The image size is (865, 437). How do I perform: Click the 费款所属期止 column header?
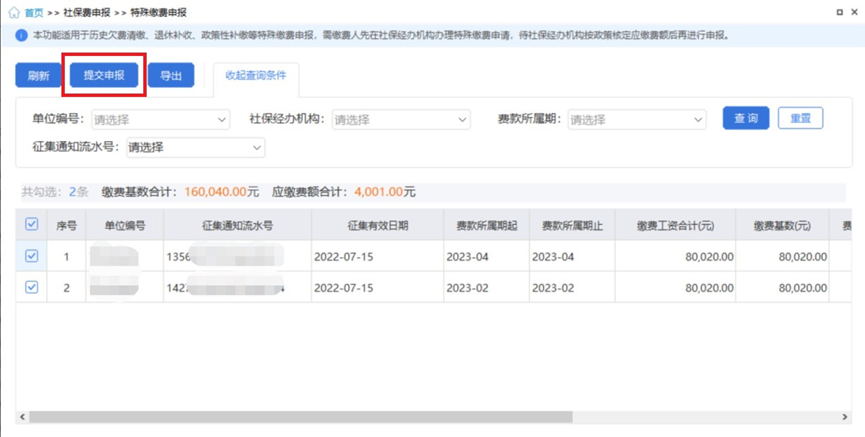click(x=572, y=225)
